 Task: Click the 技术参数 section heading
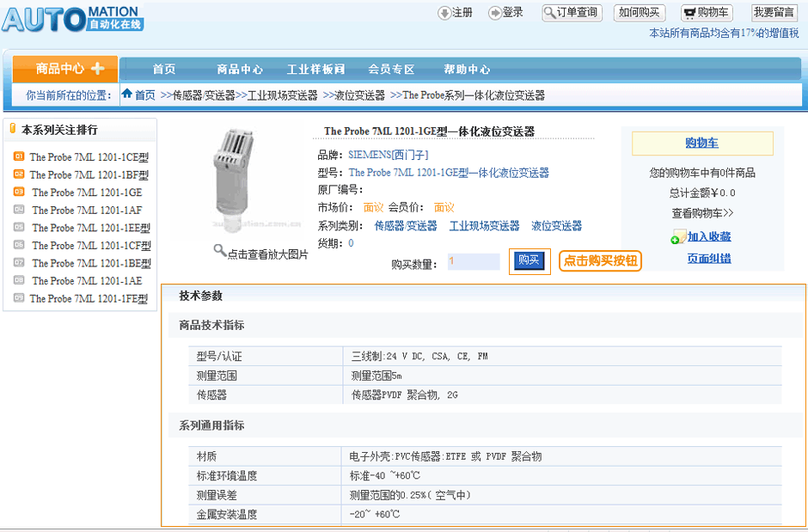(201, 296)
